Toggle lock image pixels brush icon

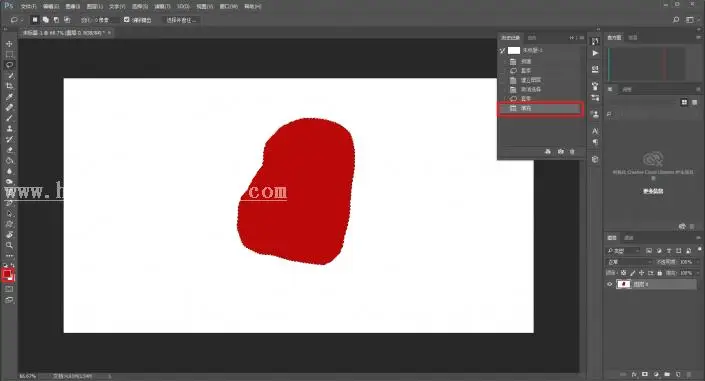pyautogui.click(x=633, y=273)
